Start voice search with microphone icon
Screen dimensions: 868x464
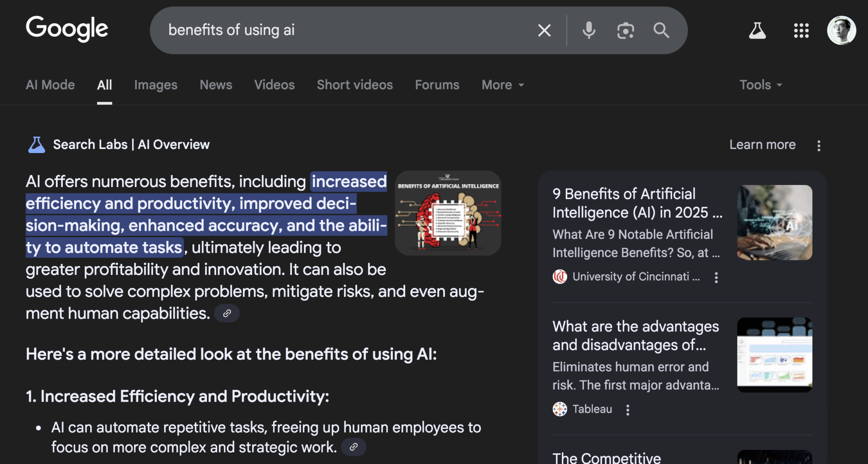point(589,30)
